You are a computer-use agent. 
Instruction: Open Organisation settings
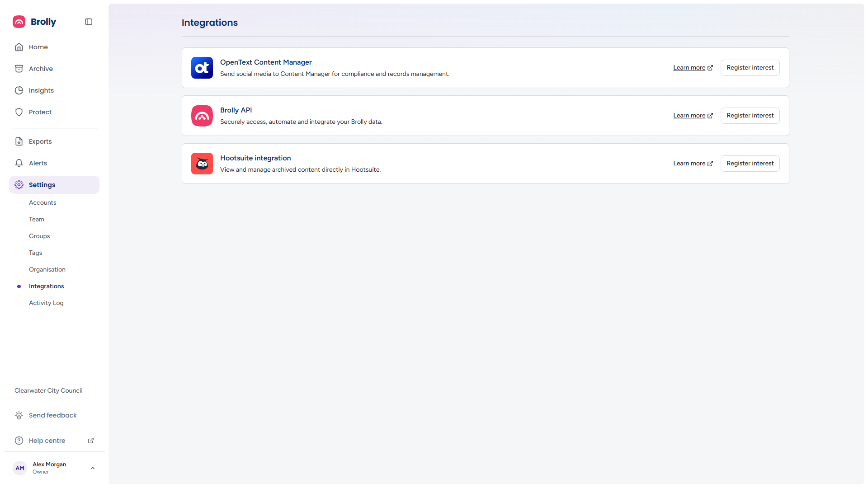[x=47, y=269]
